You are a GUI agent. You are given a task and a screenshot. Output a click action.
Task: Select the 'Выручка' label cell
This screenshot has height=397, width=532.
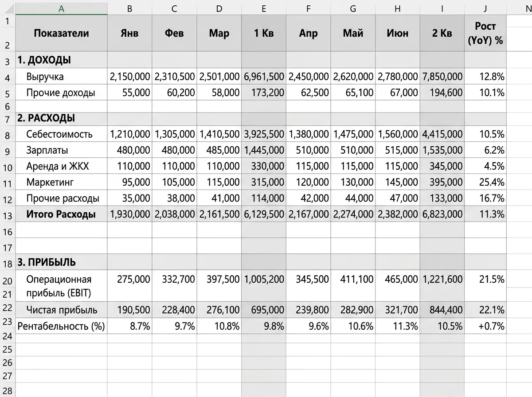click(x=62, y=77)
